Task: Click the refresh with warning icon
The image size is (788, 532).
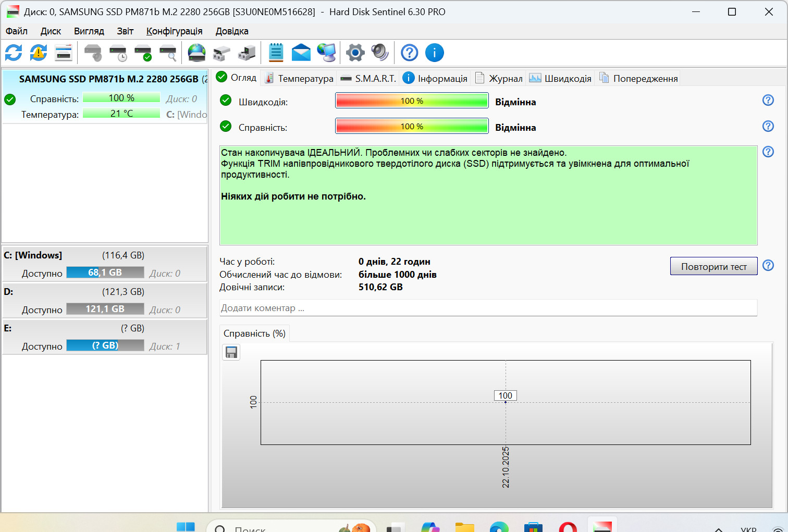Action: coord(39,53)
